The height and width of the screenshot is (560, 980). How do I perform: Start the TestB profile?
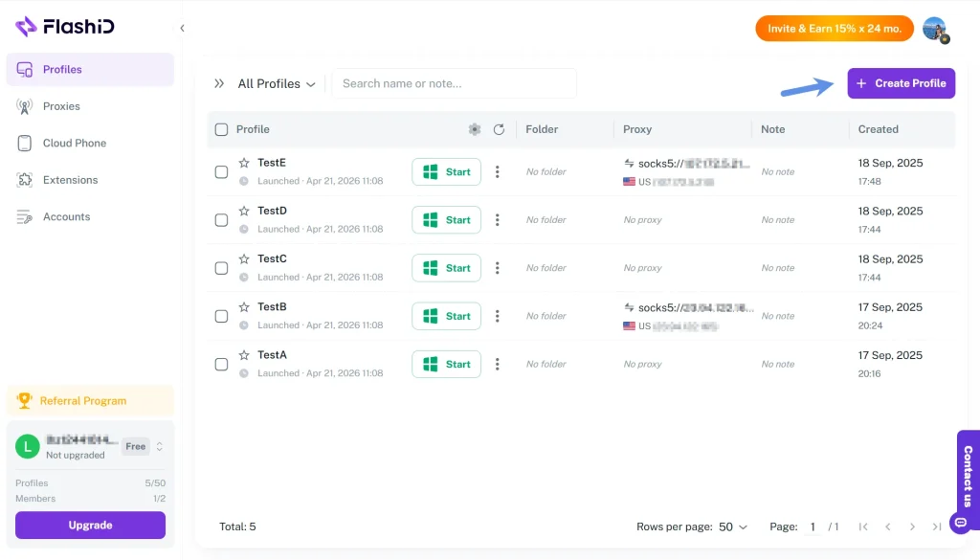(446, 316)
